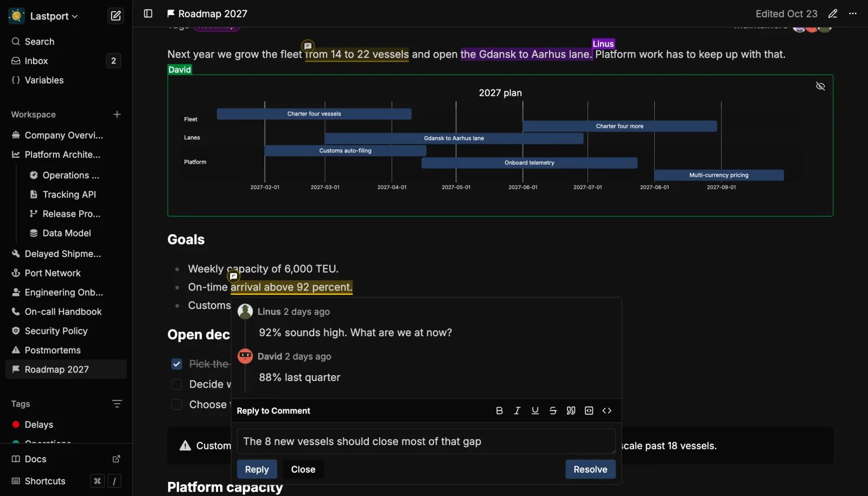Open Data Model subpage

75,233
